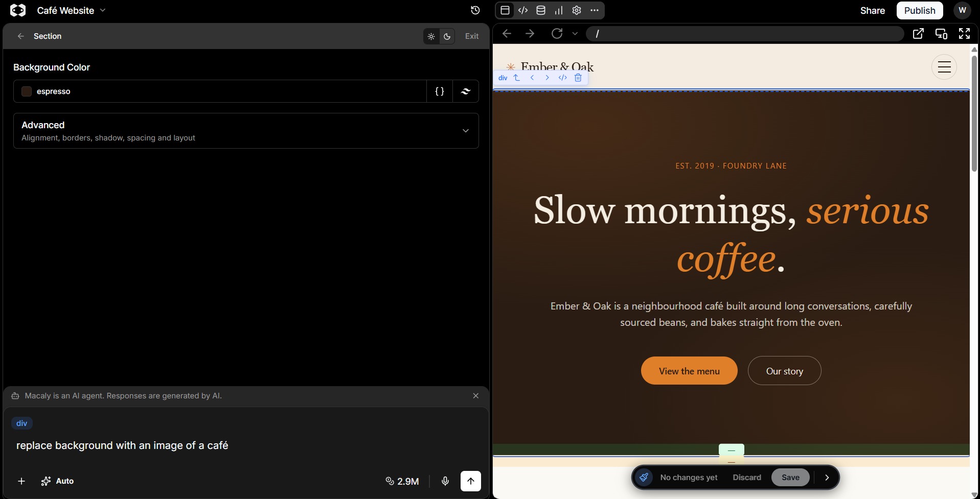Open the version history clock icon

point(475,10)
